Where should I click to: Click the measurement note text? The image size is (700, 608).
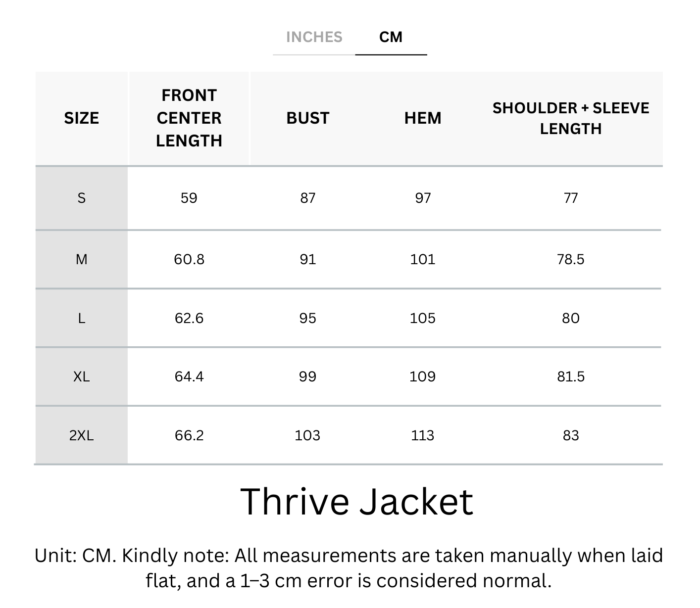(x=349, y=568)
